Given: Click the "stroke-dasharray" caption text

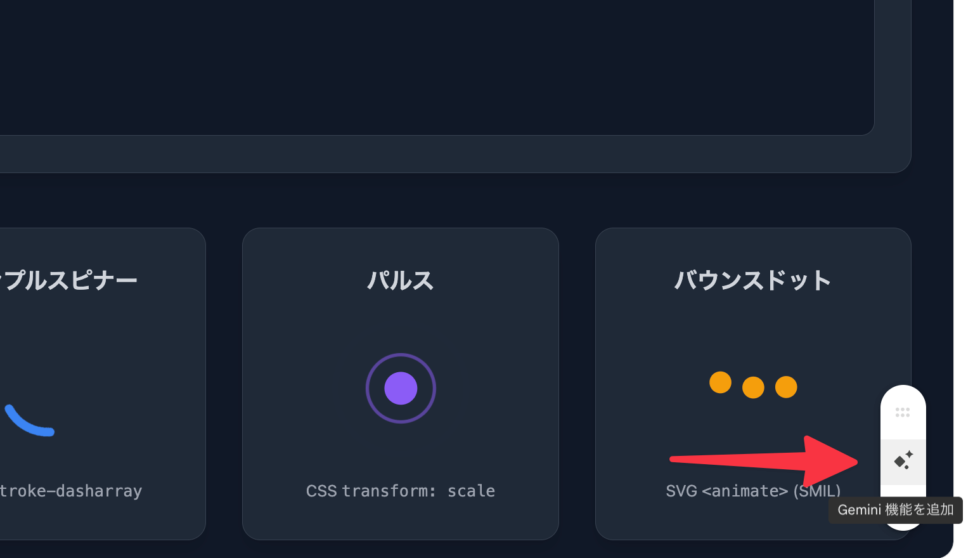Looking at the screenshot, I should click(71, 491).
